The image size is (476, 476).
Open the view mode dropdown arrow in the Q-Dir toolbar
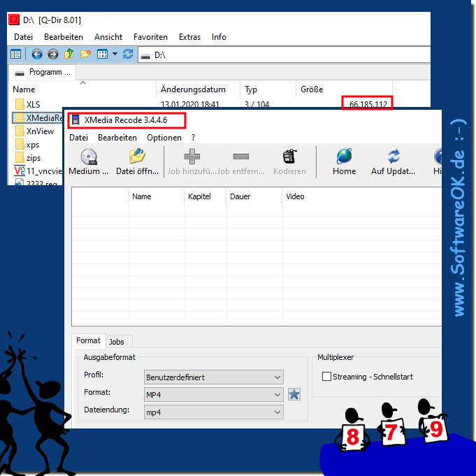(115, 54)
